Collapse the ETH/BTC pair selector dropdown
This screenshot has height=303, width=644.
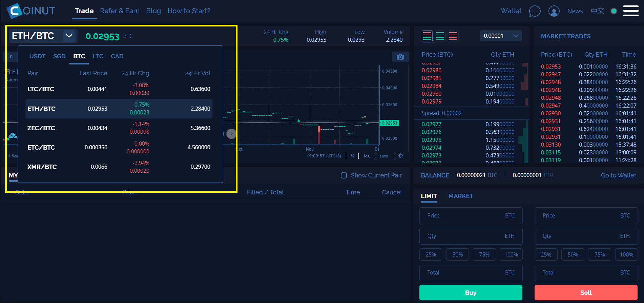point(69,36)
